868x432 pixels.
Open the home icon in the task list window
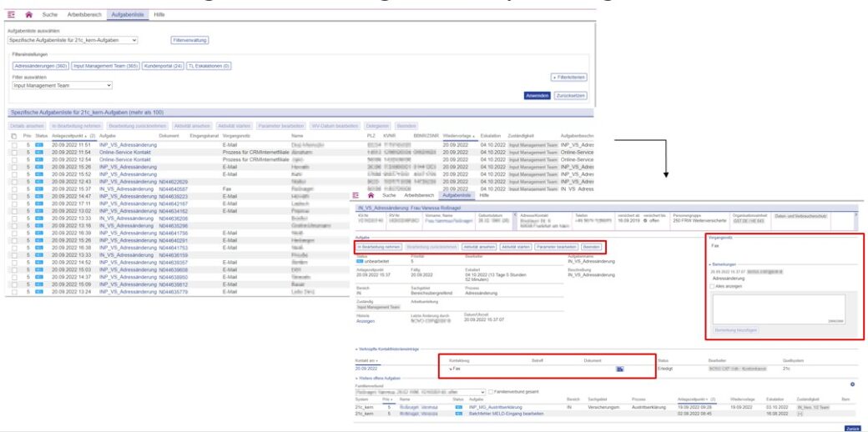pyautogui.click(x=28, y=15)
